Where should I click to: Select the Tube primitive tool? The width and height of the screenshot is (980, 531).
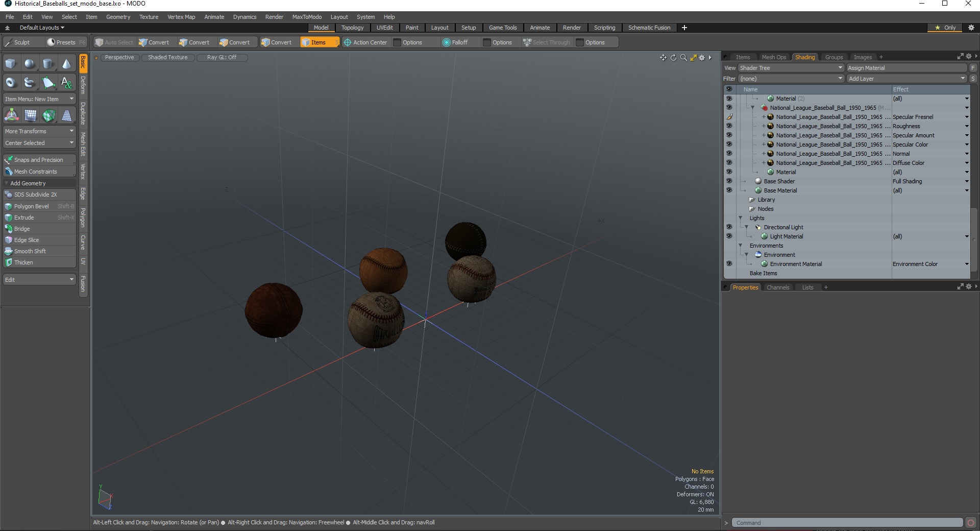[30, 82]
